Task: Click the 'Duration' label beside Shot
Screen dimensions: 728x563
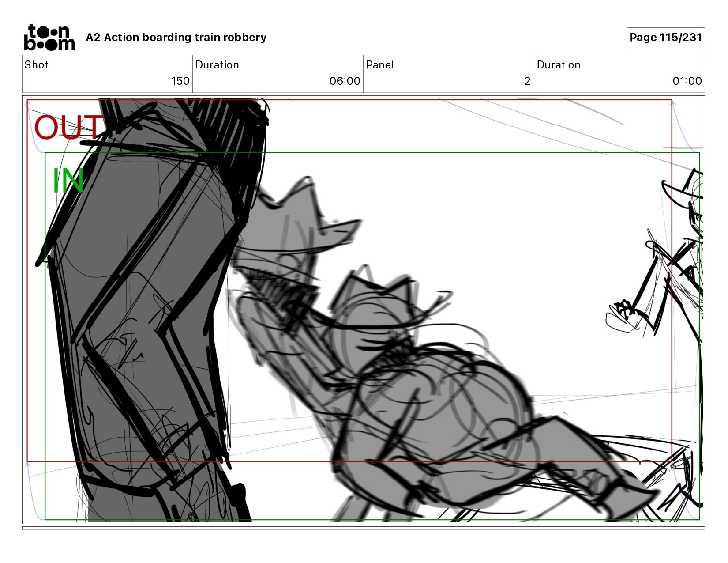Action: pyautogui.click(x=217, y=65)
